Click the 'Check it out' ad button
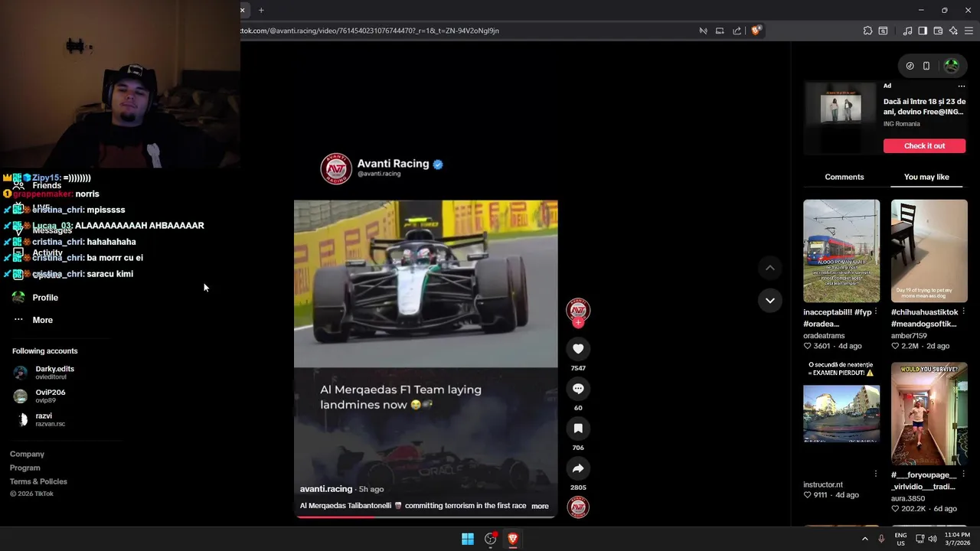 924,145
